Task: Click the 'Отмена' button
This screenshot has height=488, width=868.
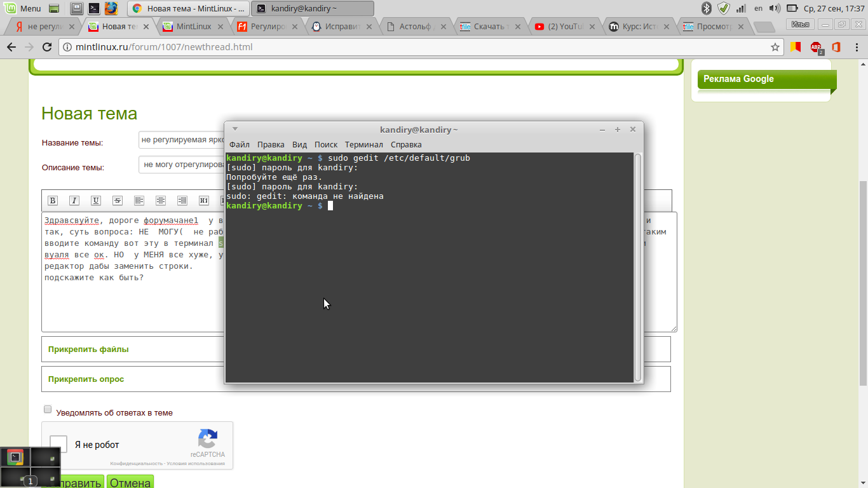Action: 130,482
